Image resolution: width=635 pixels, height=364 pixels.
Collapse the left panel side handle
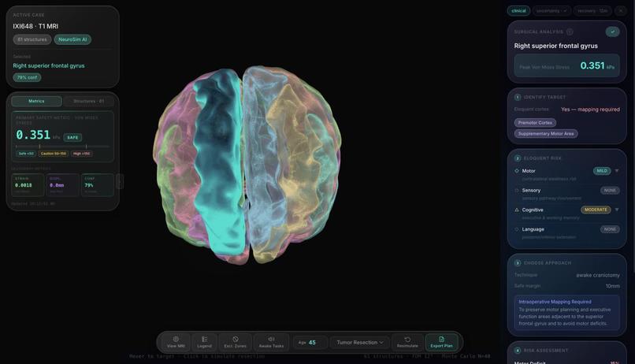(x=120, y=181)
